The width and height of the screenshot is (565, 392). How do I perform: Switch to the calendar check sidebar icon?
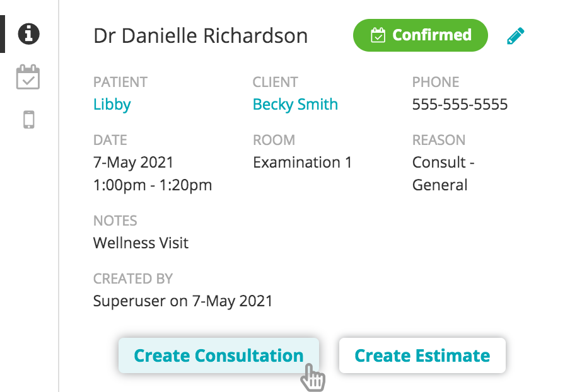28,77
